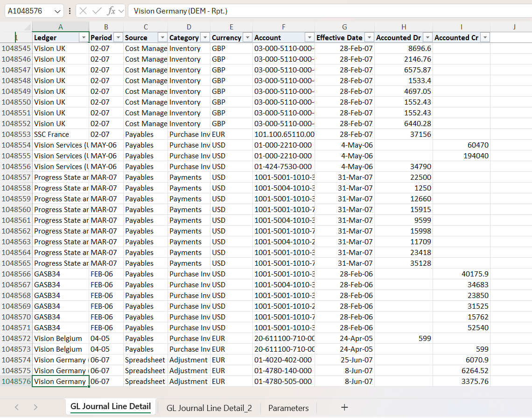532x418 pixels.
Task: Open the Currency column filter dropdown
Action: pos(248,37)
